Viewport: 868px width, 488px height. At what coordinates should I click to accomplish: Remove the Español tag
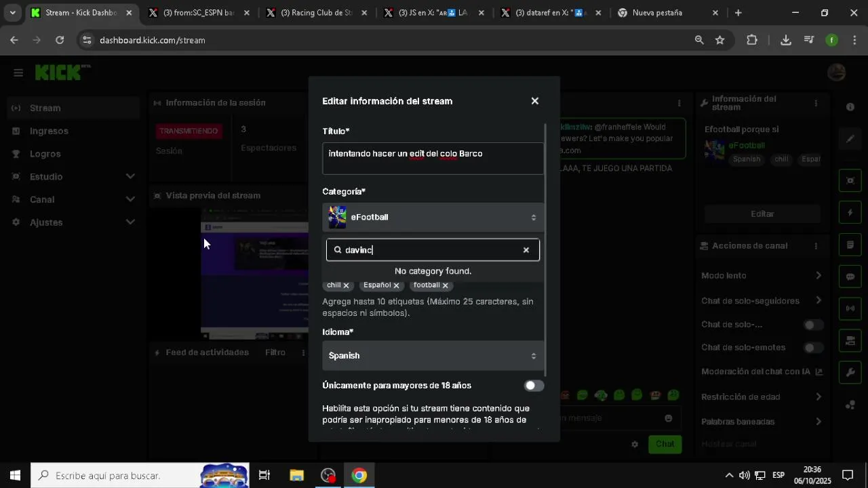coord(396,285)
